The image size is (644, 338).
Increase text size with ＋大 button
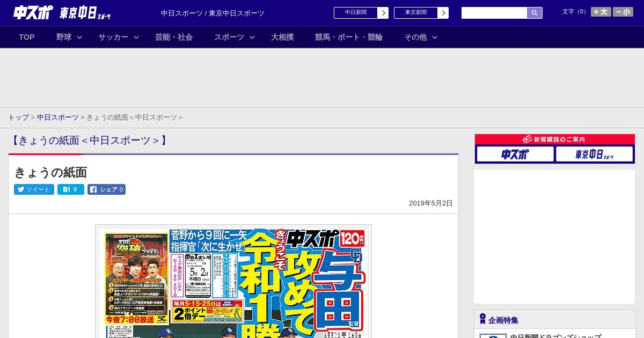pos(601,12)
